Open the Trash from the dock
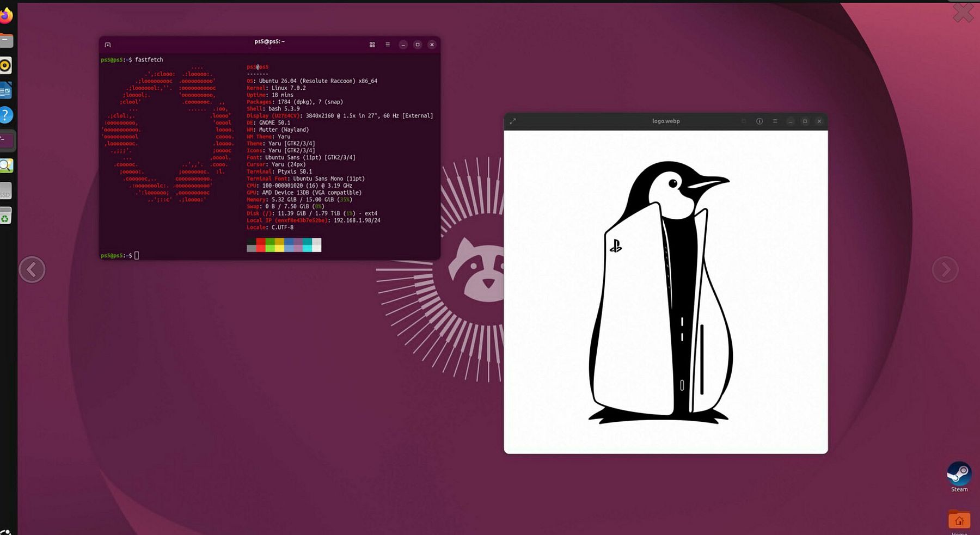 click(5, 216)
